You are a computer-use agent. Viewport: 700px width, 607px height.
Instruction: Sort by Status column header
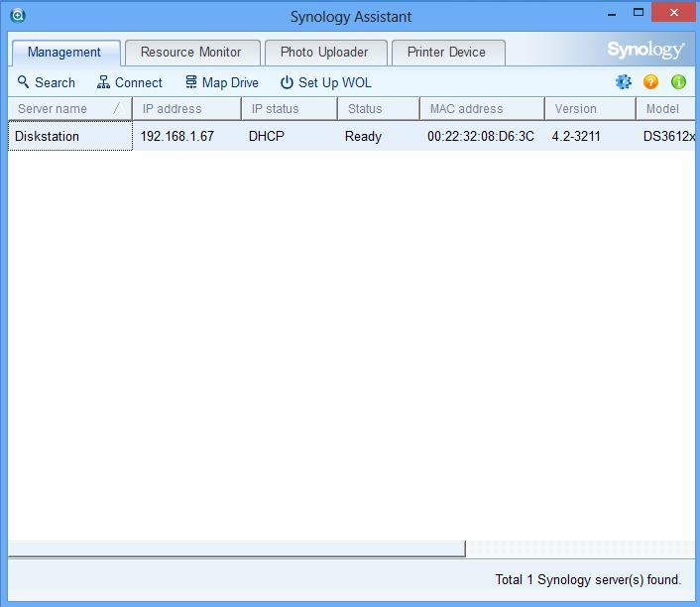pos(379,108)
